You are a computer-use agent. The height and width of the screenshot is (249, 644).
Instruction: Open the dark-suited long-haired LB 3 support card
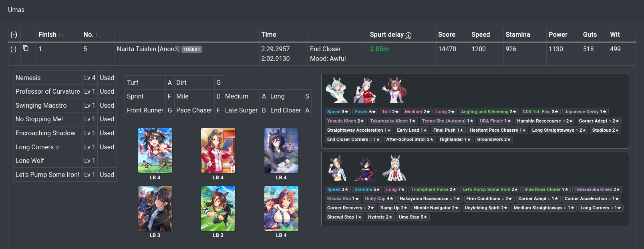click(155, 208)
